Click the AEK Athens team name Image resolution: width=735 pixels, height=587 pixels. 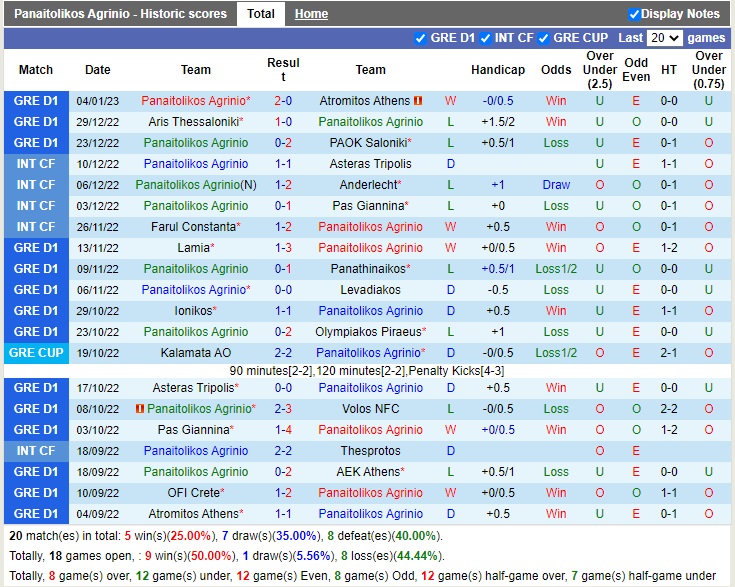[368, 472]
